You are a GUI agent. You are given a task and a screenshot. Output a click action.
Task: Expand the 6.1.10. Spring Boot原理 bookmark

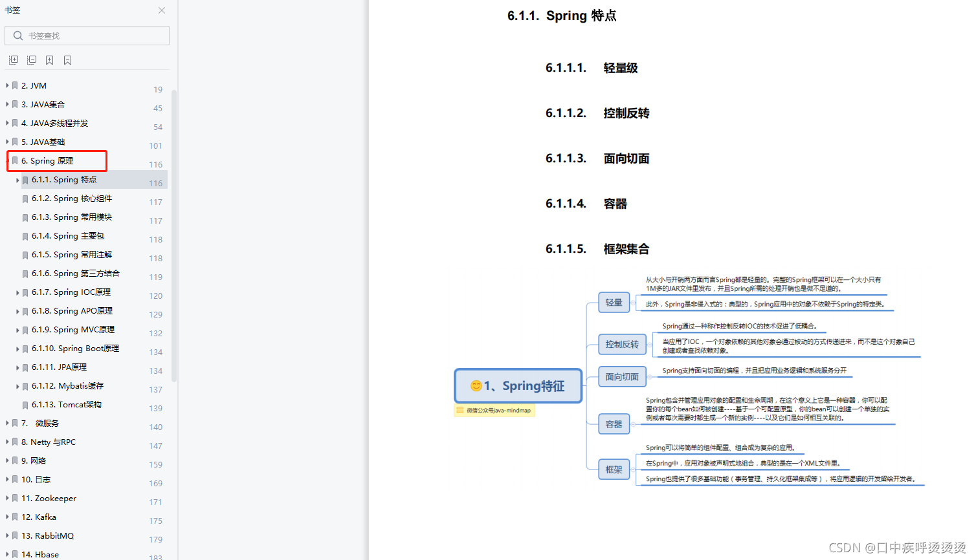[17, 349]
